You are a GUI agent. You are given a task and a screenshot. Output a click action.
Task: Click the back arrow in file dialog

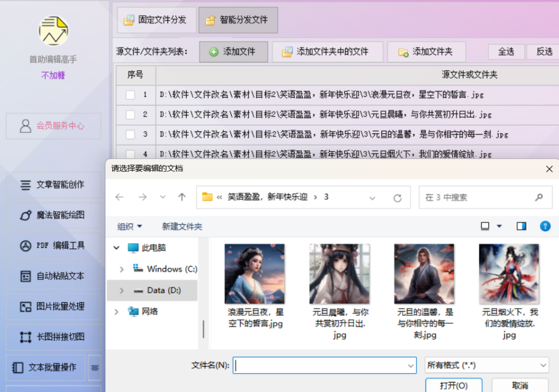tap(119, 197)
